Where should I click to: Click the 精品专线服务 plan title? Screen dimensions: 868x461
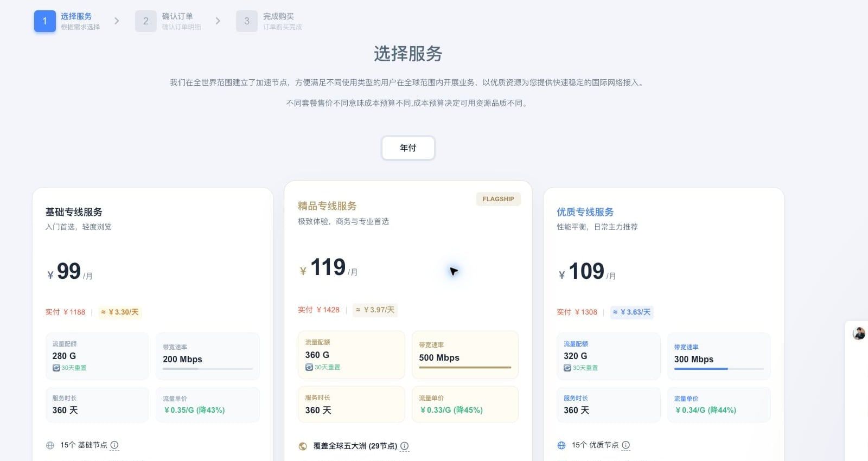[x=327, y=206]
